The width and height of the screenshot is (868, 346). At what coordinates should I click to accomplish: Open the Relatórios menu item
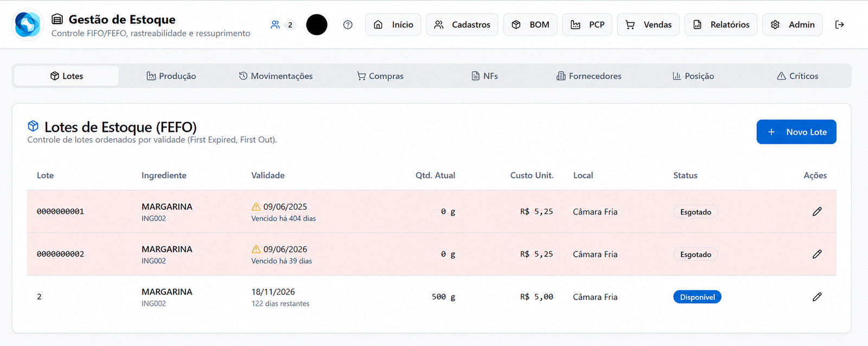click(721, 24)
